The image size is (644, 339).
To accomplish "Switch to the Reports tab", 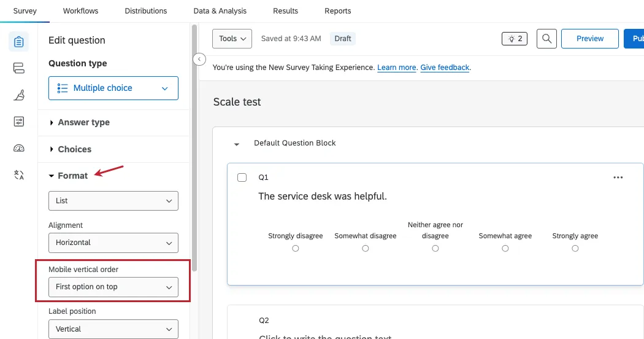I will (x=337, y=11).
